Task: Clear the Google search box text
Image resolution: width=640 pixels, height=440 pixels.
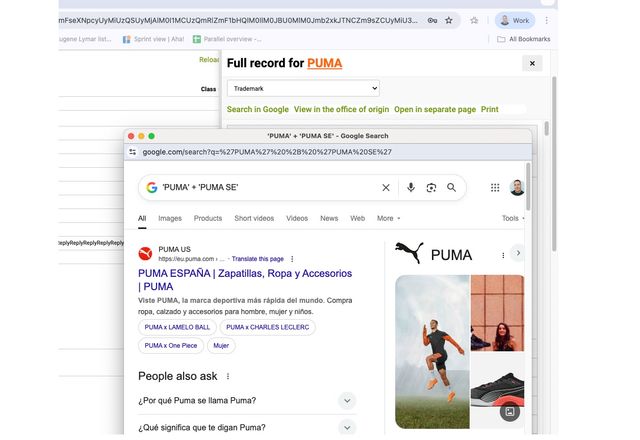Action: [x=386, y=187]
